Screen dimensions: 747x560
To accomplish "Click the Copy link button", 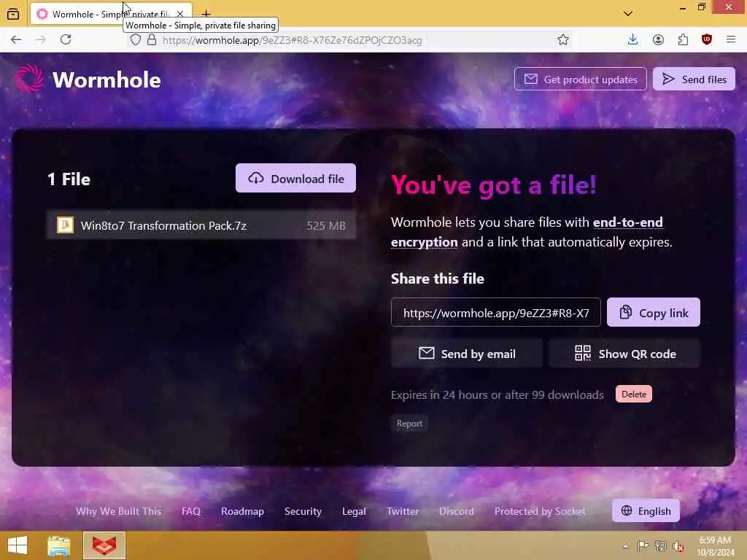I will [x=653, y=312].
